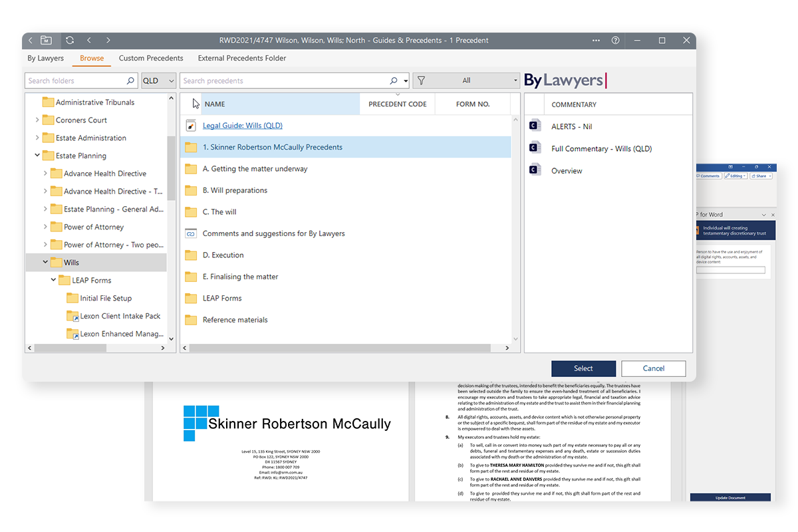The width and height of the screenshot is (798, 532).
Task: Open the three-dot more options menu
Action: pyautogui.click(x=596, y=41)
